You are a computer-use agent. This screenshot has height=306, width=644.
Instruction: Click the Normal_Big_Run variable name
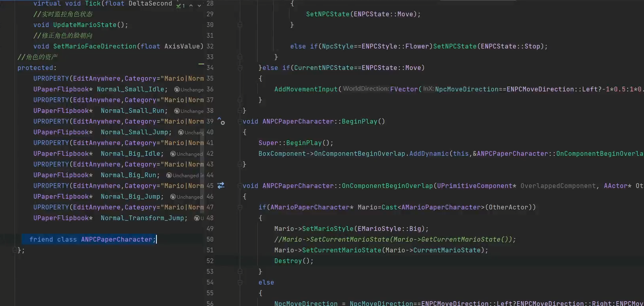(128, 175)
